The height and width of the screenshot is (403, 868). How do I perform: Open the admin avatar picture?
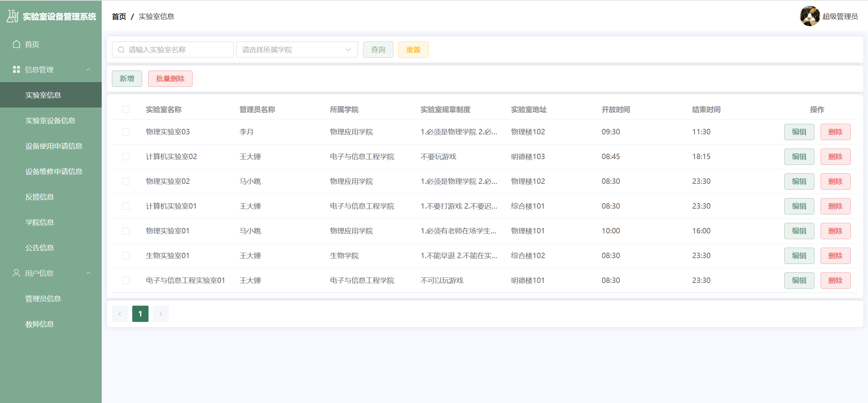(x=810, y=16)
